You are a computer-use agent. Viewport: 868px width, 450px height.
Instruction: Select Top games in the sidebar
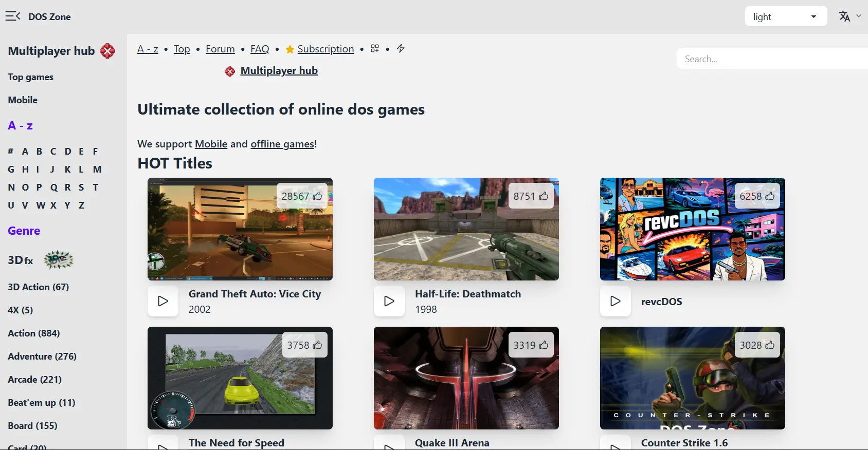coord(31,77)
